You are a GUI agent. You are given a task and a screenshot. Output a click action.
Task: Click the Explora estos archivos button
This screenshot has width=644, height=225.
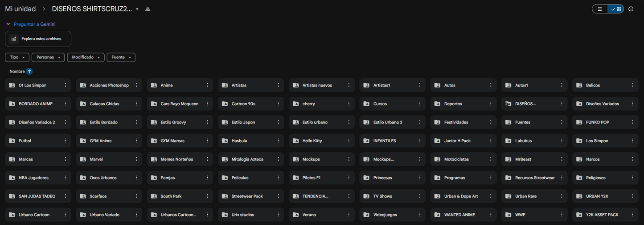[x=38, y=39]
